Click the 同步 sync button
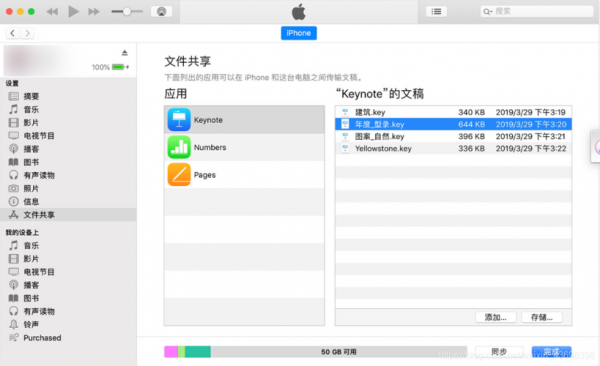This screenshot has height=366, width=600. click(x=499, y=351)
